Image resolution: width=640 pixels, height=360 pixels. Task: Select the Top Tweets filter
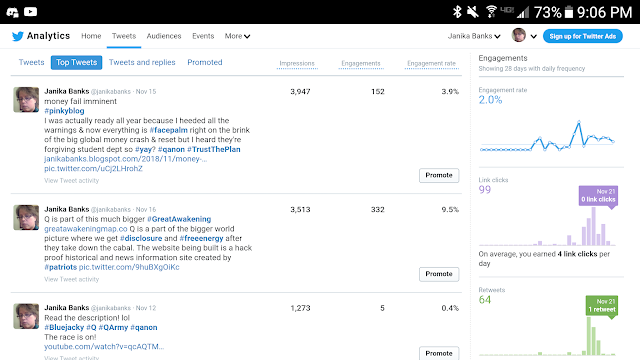(x=76, y=62)
